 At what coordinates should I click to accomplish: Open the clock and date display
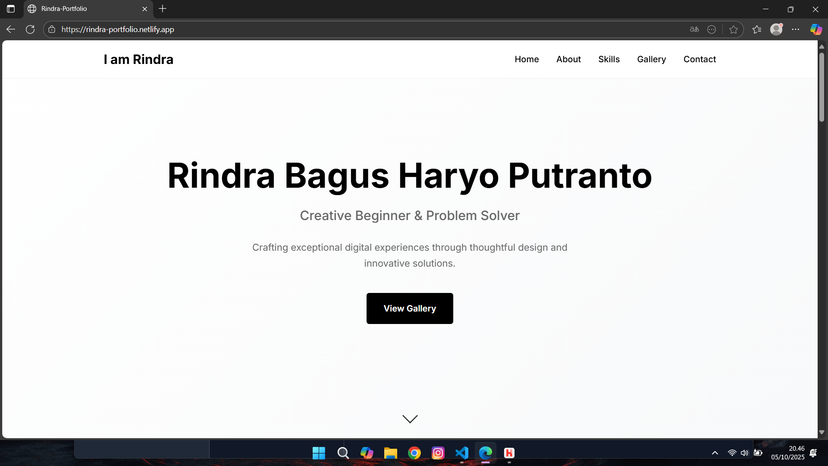pos(787,453)
